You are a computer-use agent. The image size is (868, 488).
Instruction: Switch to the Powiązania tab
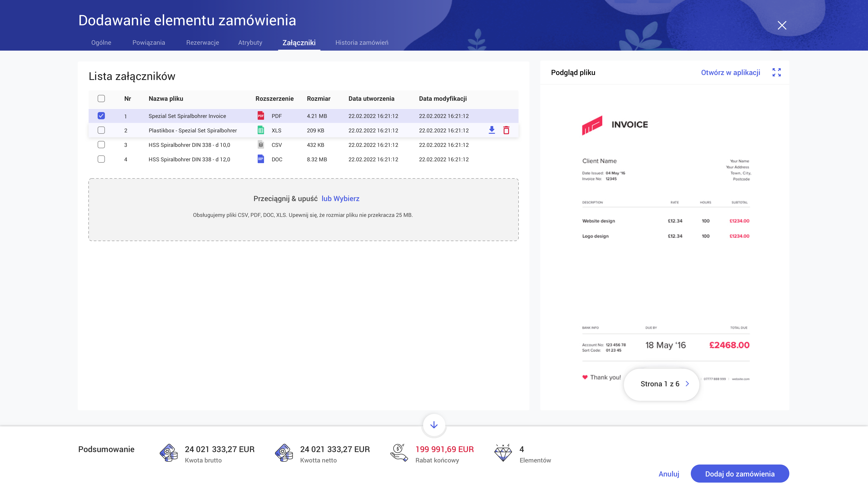point(149,42)
